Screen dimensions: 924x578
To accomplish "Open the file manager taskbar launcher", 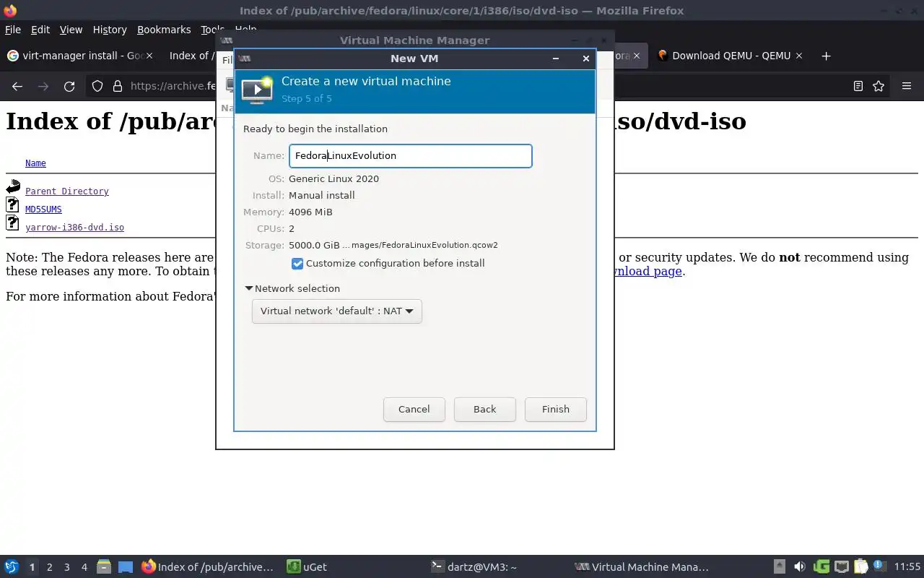I will 104,567.
